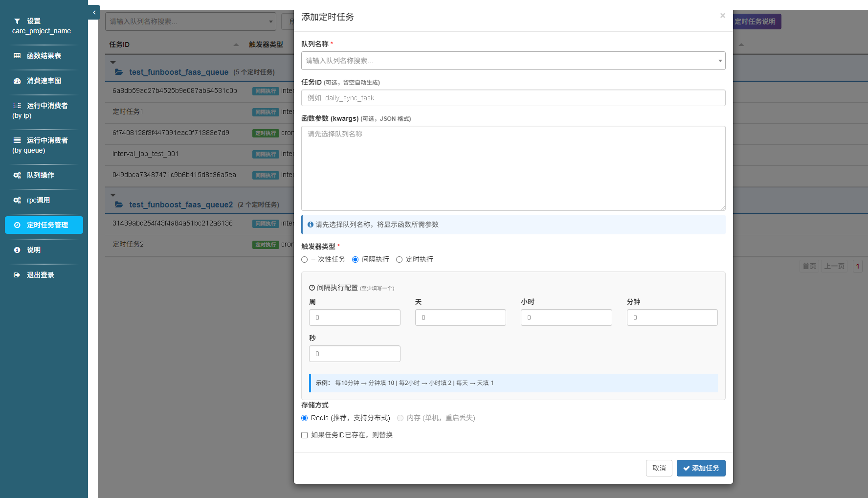The width and height of the screenshot is (868, 498).
Task: Select the 一次性任务 trigger type
Action: click(305, 260)
